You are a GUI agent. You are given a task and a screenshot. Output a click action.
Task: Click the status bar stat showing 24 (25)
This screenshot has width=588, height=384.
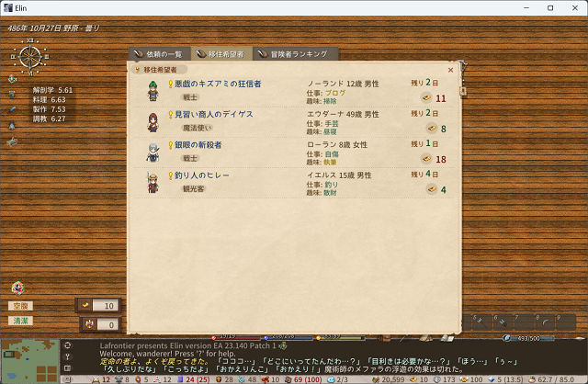[x=194, y=379]
